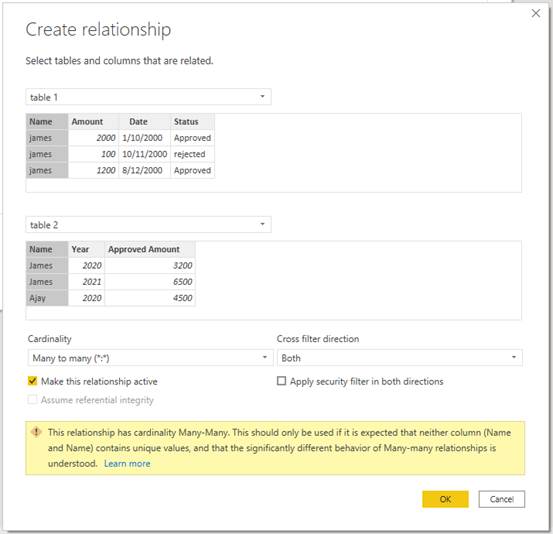
Task: Toggle Assume referential integrity checkbox
Action: click(x=32, y=400)
